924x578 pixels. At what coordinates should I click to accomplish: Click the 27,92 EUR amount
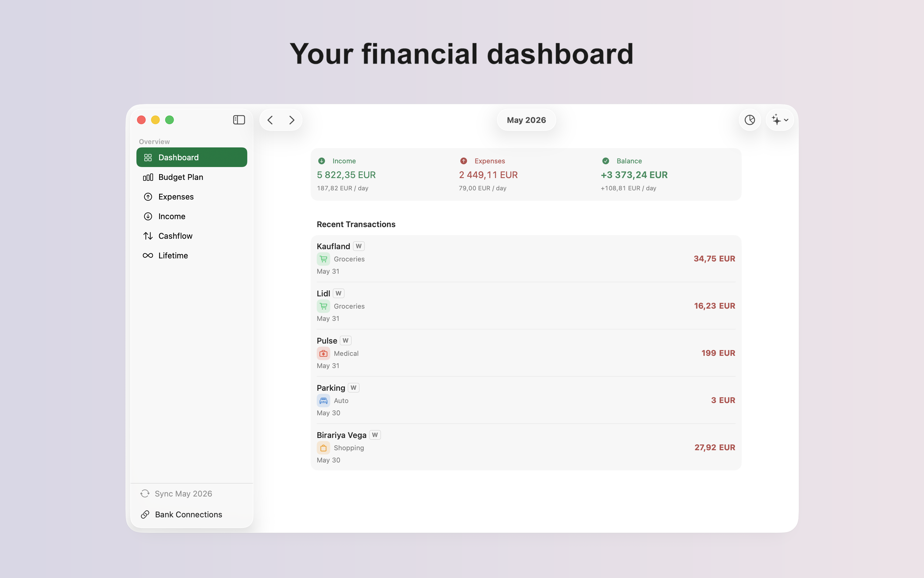(715, 447)
